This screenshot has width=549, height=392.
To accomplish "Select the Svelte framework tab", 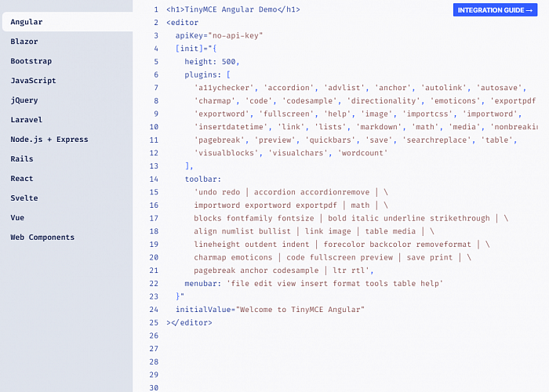I will (24, 198).
